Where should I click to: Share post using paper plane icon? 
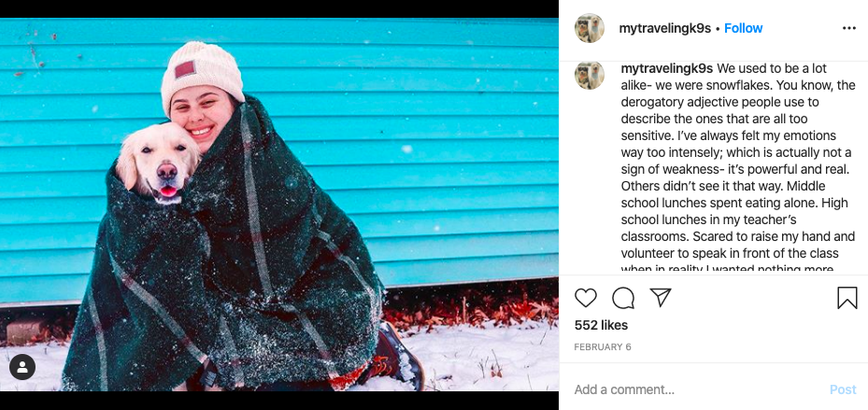(x=661, y=297)
